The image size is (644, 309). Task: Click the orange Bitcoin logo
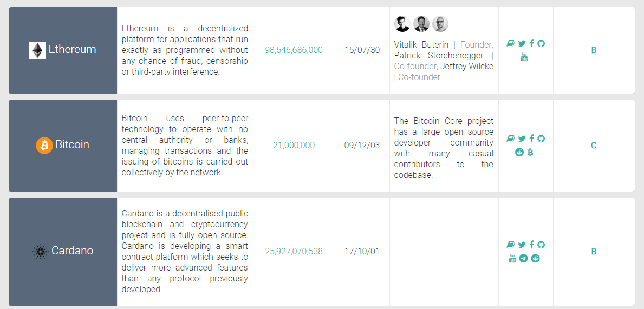tap(44, 145)
